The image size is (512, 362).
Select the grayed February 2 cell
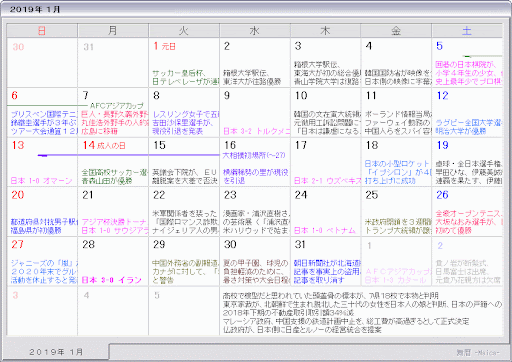pyautogui.click(x=467, y=261)
